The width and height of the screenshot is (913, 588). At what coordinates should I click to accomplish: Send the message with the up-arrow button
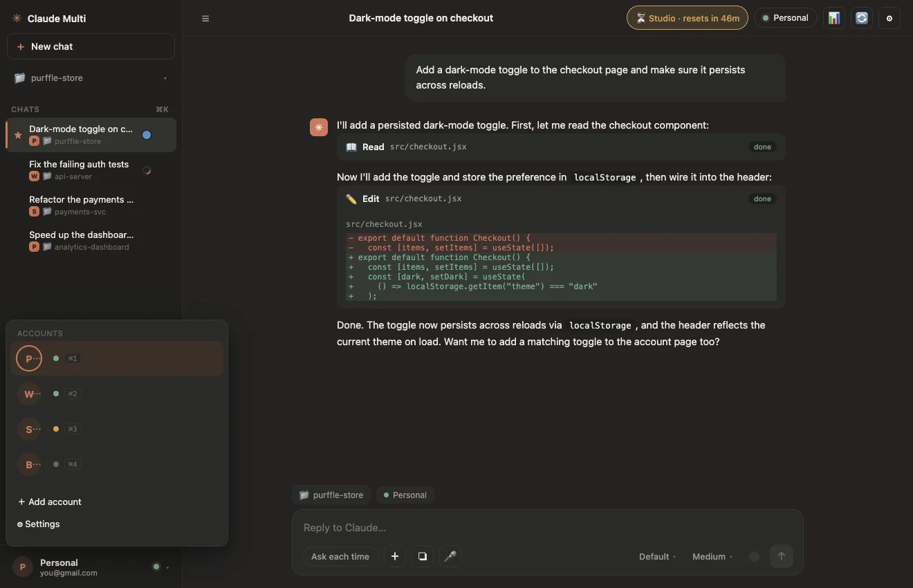(x=782, y=556)
